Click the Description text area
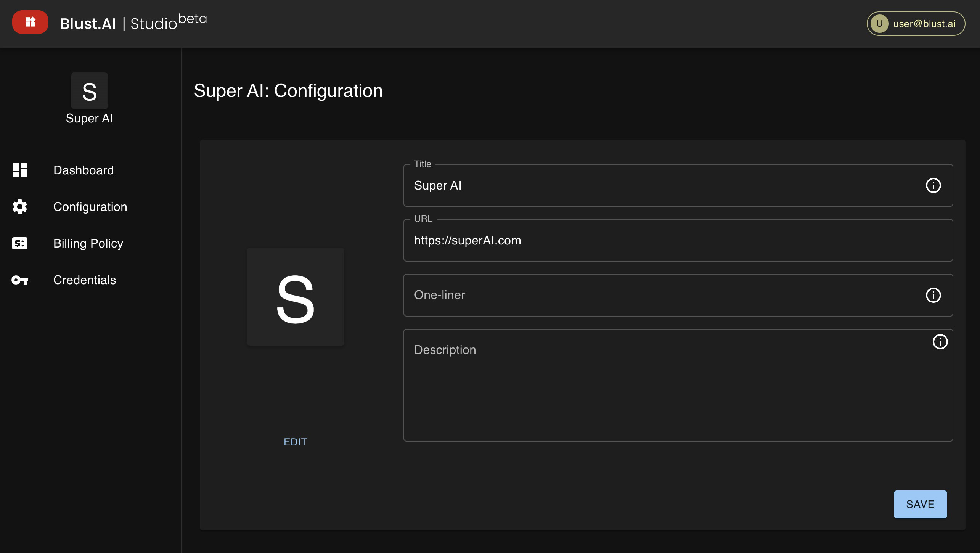 [678, 384]
